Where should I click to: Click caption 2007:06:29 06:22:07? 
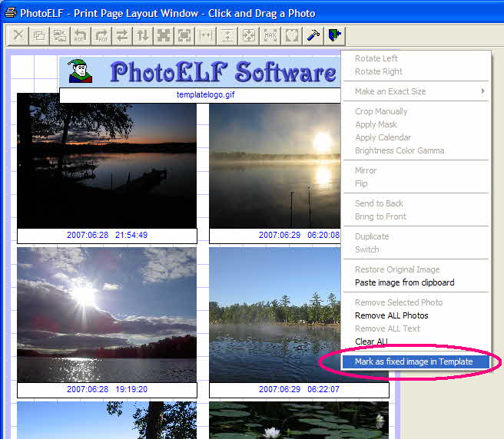click(299, 389)
